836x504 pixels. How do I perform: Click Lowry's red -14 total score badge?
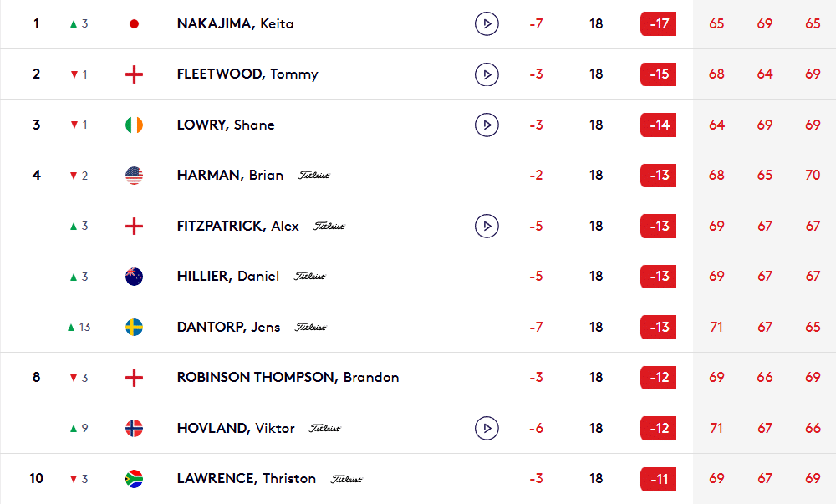coord(658,125)
